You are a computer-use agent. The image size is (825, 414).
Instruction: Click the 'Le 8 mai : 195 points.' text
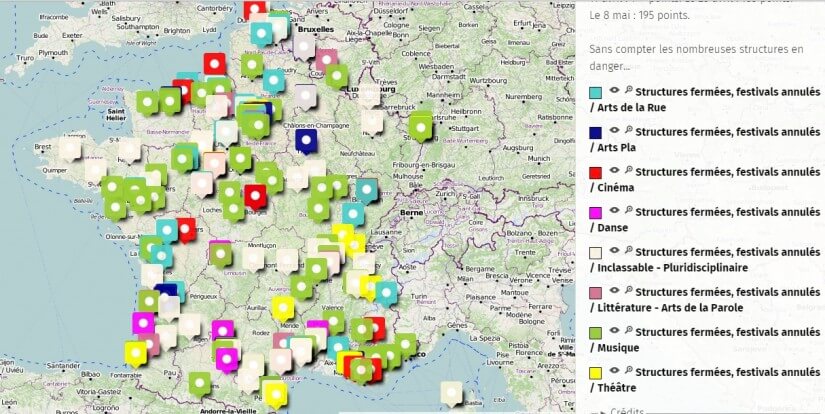(639, 15)
